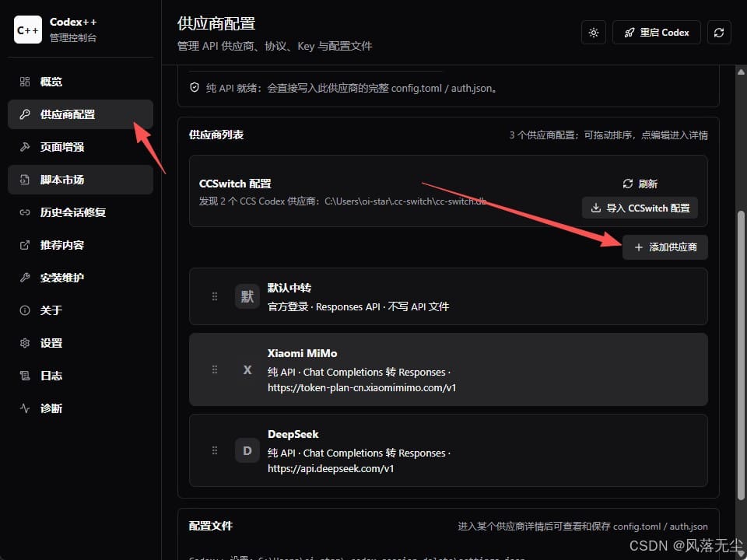Click the 配置文件 section heading

(211, 526)
